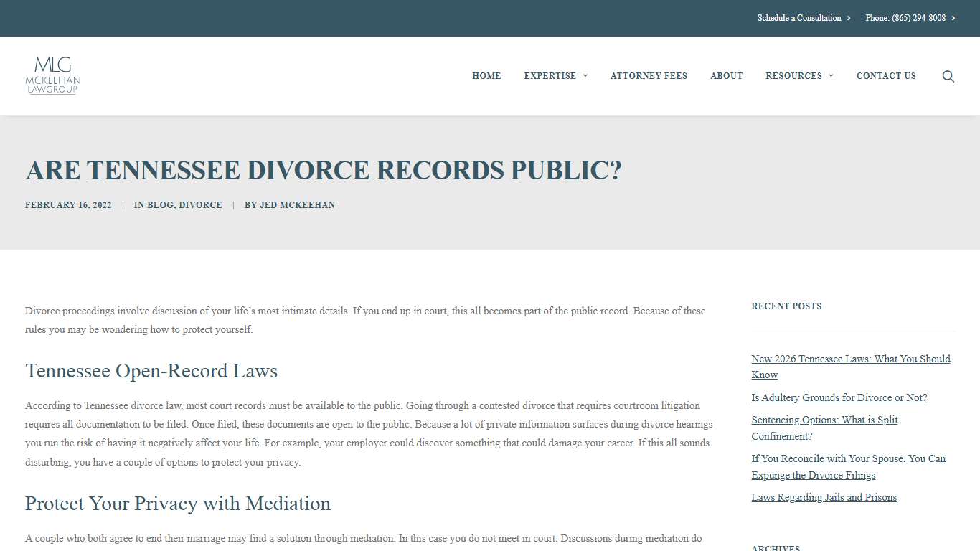This screenshot has height=551, width=980.
Task: Click the MLG McKeehan Law Group logo
Action: [x=52, y=75]
